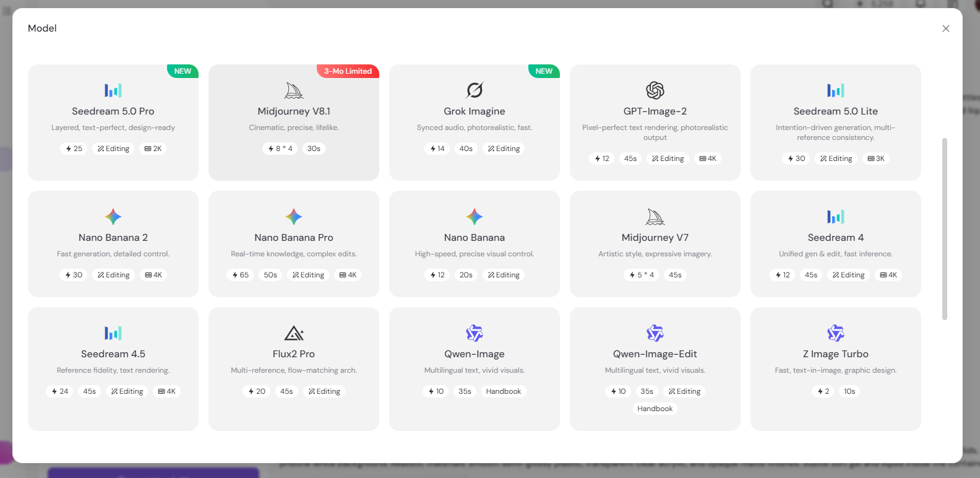Click the 50s tag on Nano Banana Pro
This screenshot has width=980, height=478.
tap(270, 275)
